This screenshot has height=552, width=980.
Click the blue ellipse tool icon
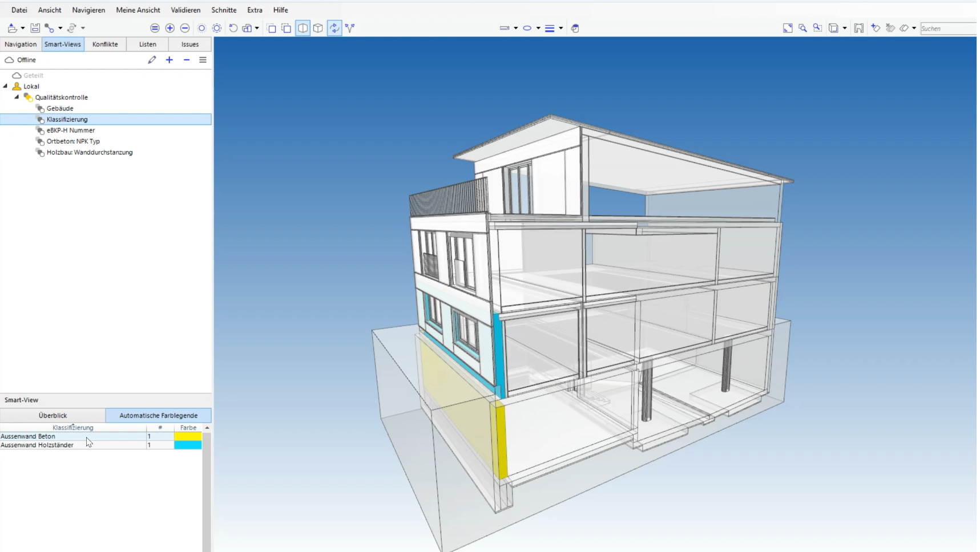(527, 28)
